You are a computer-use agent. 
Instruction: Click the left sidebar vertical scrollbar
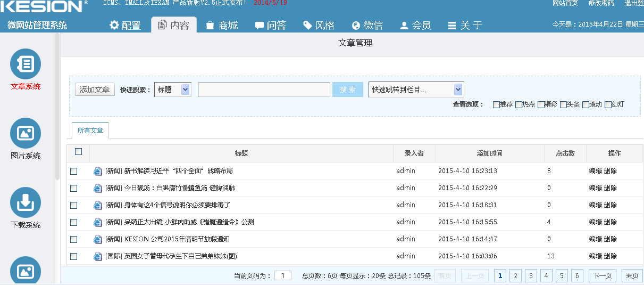coord(57,107)
